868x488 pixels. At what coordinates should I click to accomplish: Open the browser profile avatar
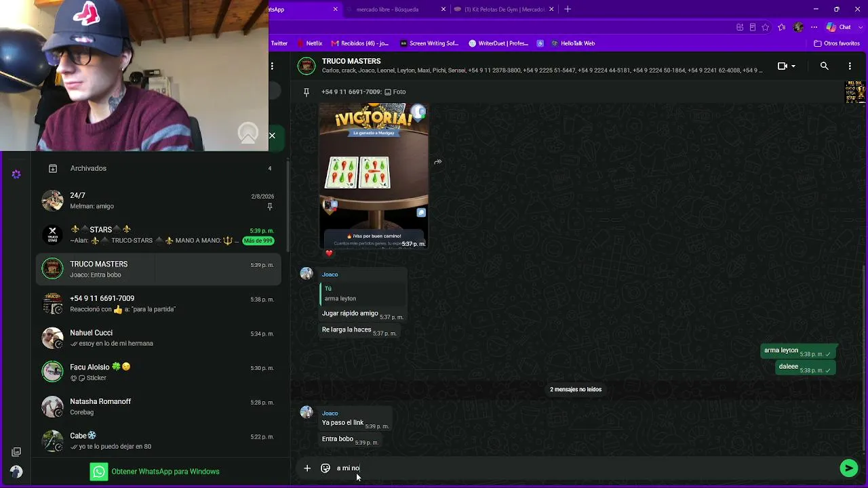pos(798,27)
